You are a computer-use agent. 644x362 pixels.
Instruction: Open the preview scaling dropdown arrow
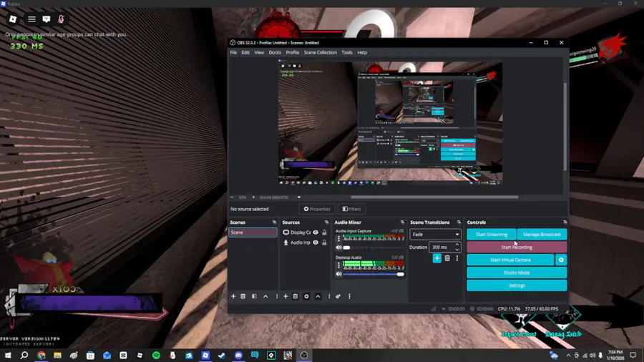click(299, 197)
